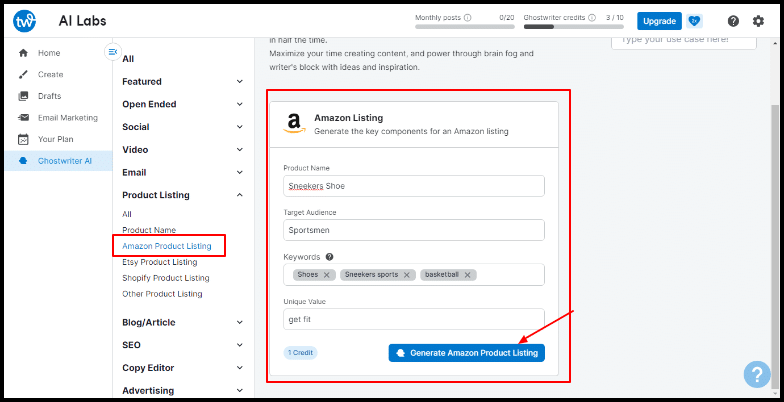784x402 pixels.
Task: Click the Amazon Listing card title
Action: pos(348,118)
